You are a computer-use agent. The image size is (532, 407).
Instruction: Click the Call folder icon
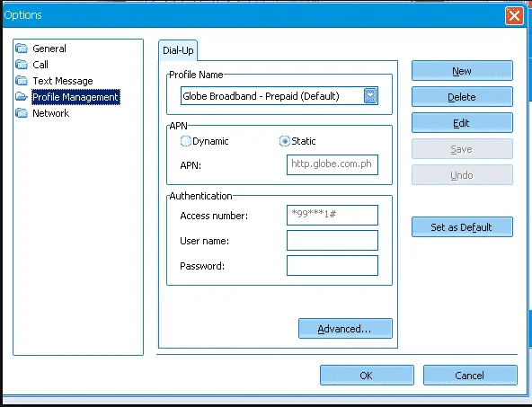pos(22,65)
